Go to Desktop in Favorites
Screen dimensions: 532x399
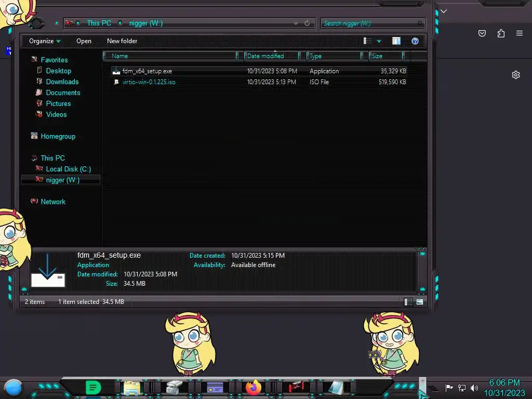pyautogui.click(x=59, y=71)
